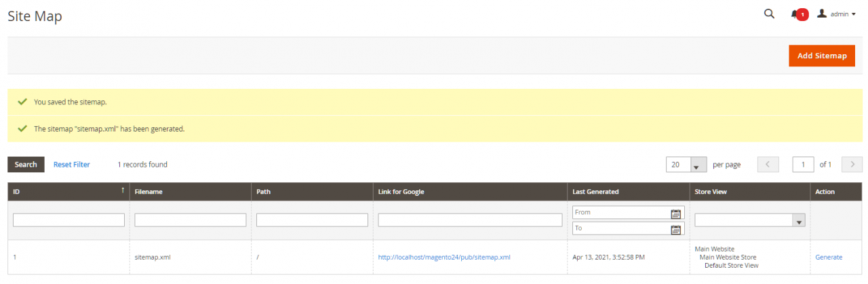Open calendar picker for From date
Image resolution: width=868 pixels, height=284 pixels.
click(675, 214)
